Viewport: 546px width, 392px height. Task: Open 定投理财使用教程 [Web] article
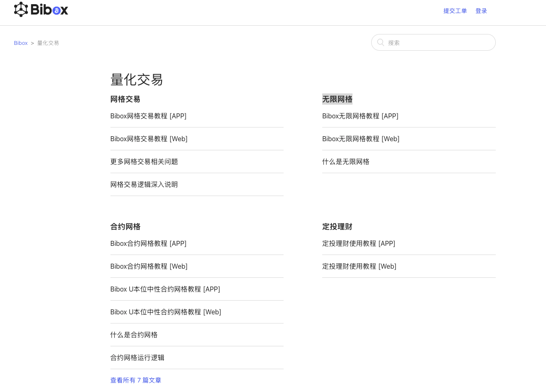359,266
